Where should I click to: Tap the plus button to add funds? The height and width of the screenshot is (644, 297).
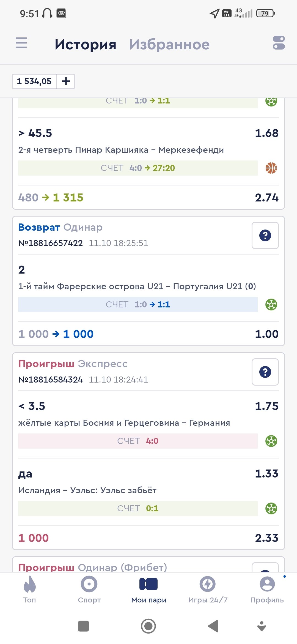click(x=66, y=81)
